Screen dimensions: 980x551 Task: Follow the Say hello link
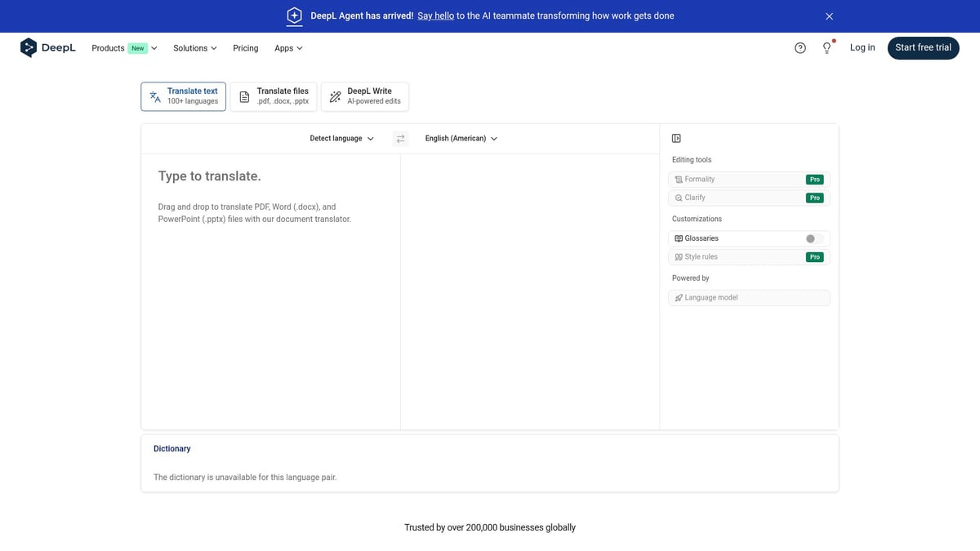(434, 15)
